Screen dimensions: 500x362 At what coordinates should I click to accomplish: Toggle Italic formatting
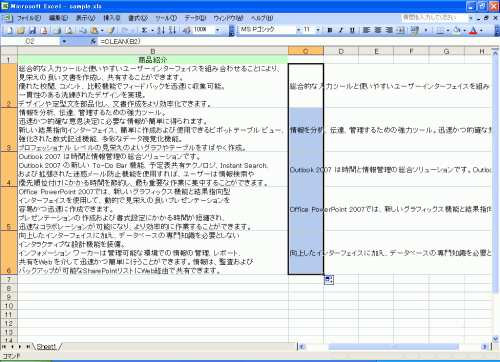click(341, 30)
